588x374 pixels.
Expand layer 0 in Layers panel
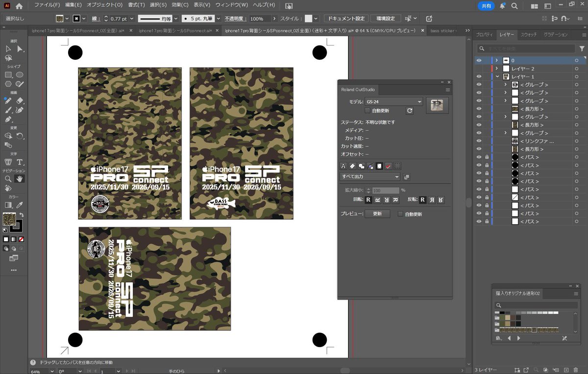click(x=497, y=61)
